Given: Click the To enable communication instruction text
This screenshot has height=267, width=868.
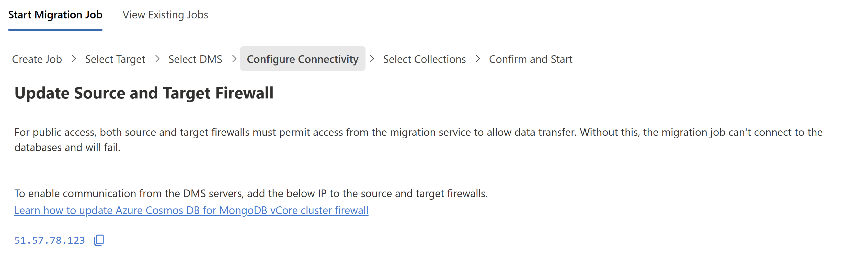Looking at the screenshot, I should (x=251, y=194).
